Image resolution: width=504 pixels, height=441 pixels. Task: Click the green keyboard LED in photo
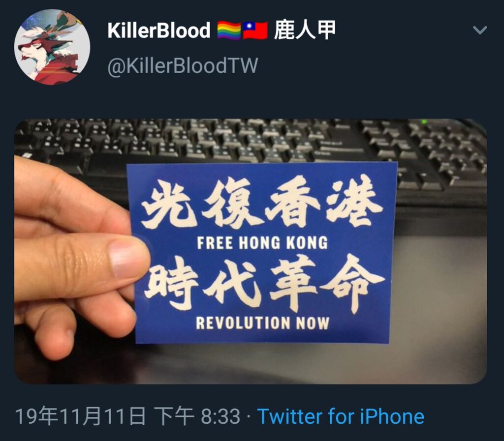tap(424, 121)
